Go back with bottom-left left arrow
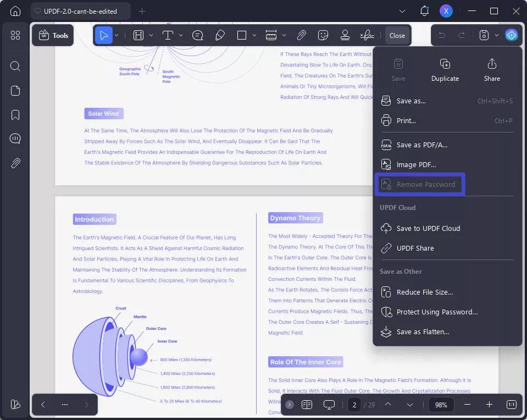 43,405
